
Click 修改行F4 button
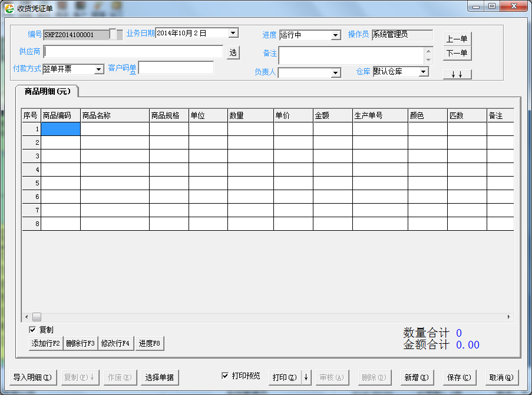(x=115, y=343)
